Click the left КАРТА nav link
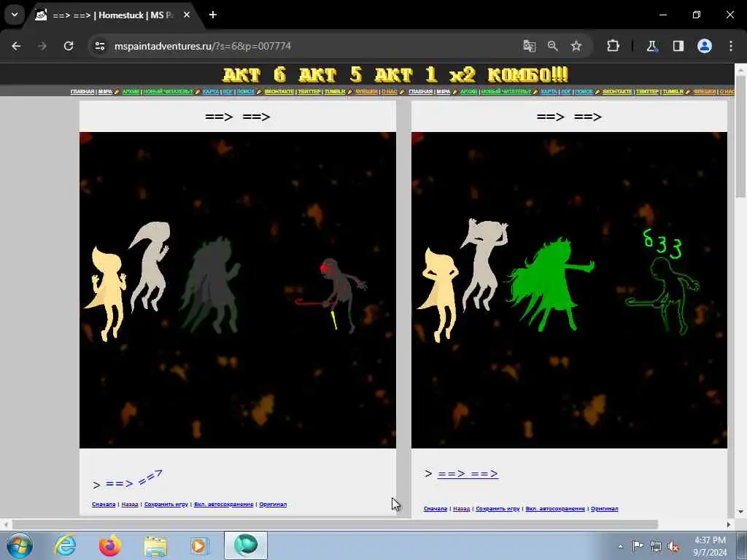The width and height of the screenshot is (747, 560). (x=211, y=91)
